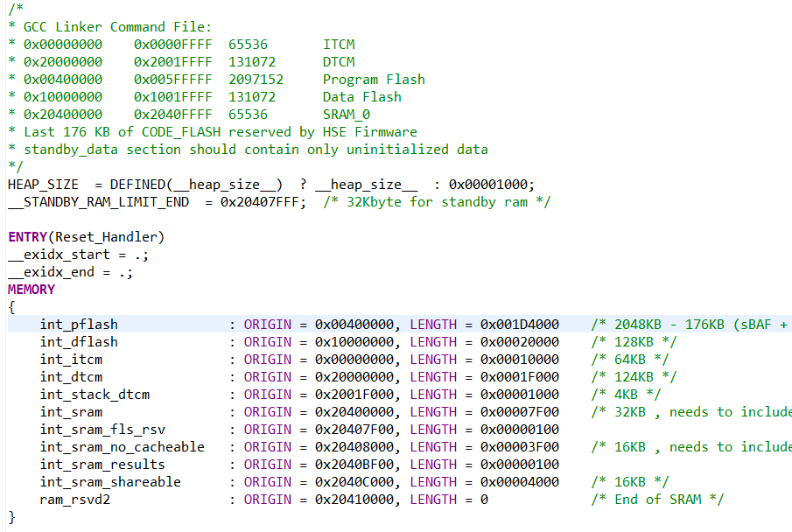Click the length value 0x00020000
The image size is (792, 532).
pos(520,342)
